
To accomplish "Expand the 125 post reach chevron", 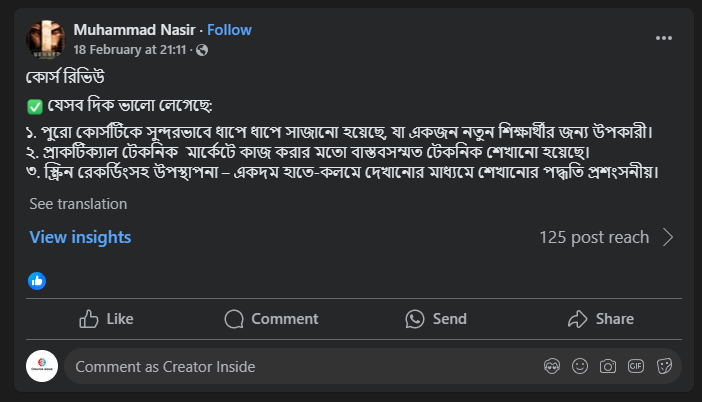I will [668, 237].
